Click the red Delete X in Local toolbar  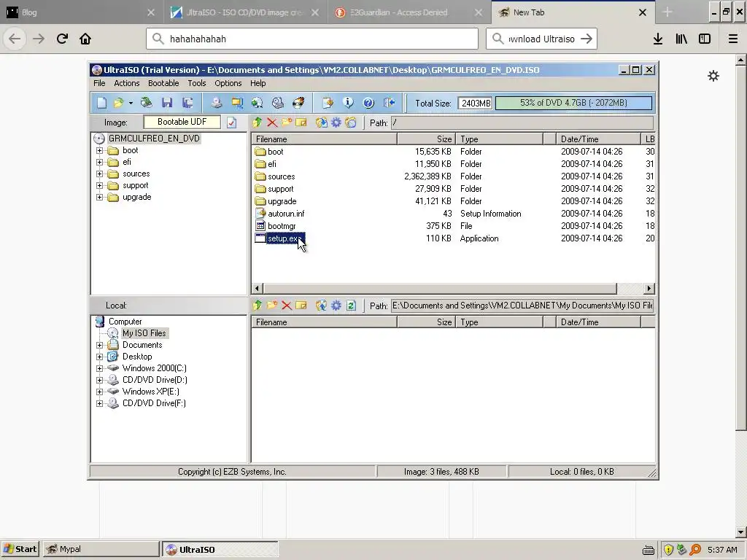287,306
